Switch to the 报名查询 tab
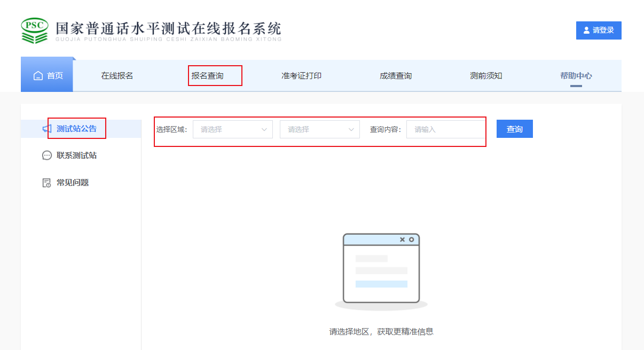This screenshot has height=350, width=644. pos(208,76)
